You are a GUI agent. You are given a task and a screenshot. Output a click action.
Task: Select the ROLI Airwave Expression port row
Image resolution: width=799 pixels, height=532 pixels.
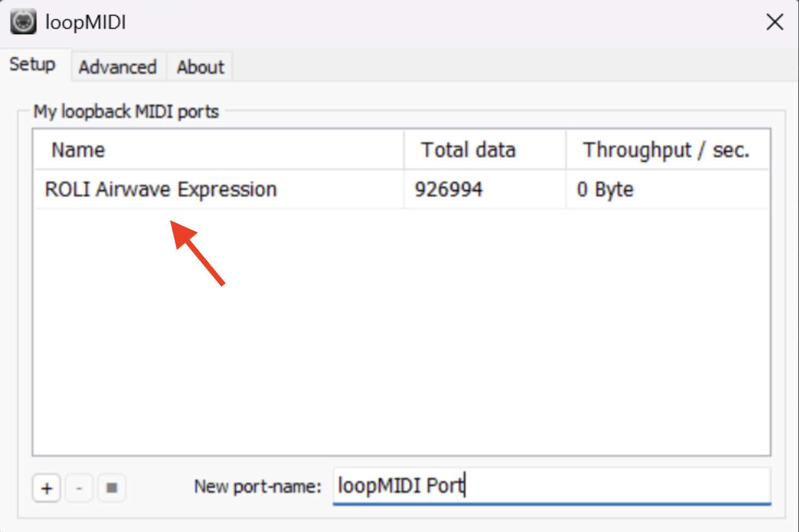[402, 189]
